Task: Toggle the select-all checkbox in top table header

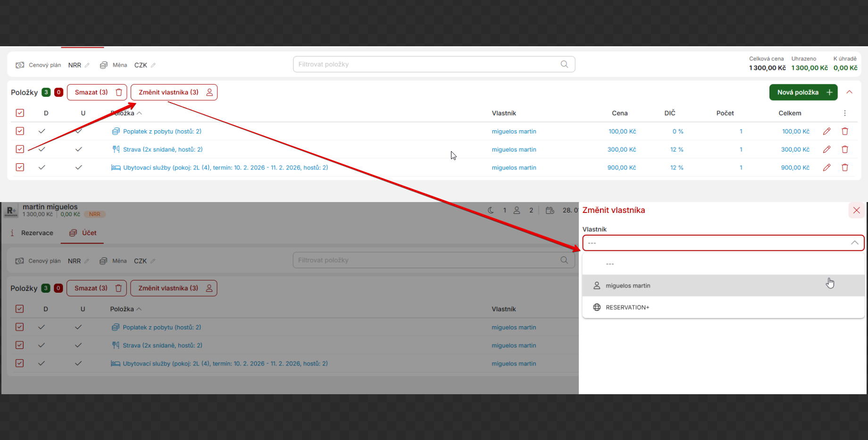Action: point(20,113)
